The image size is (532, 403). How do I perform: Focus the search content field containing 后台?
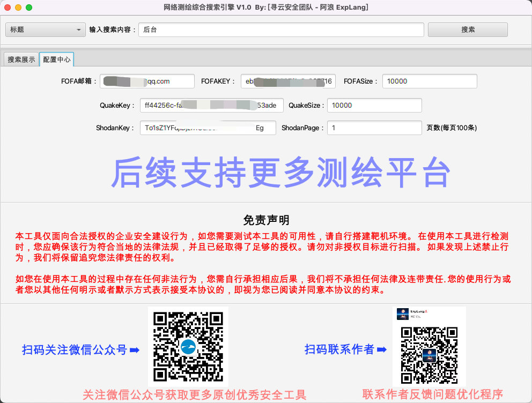coord(281,30)
